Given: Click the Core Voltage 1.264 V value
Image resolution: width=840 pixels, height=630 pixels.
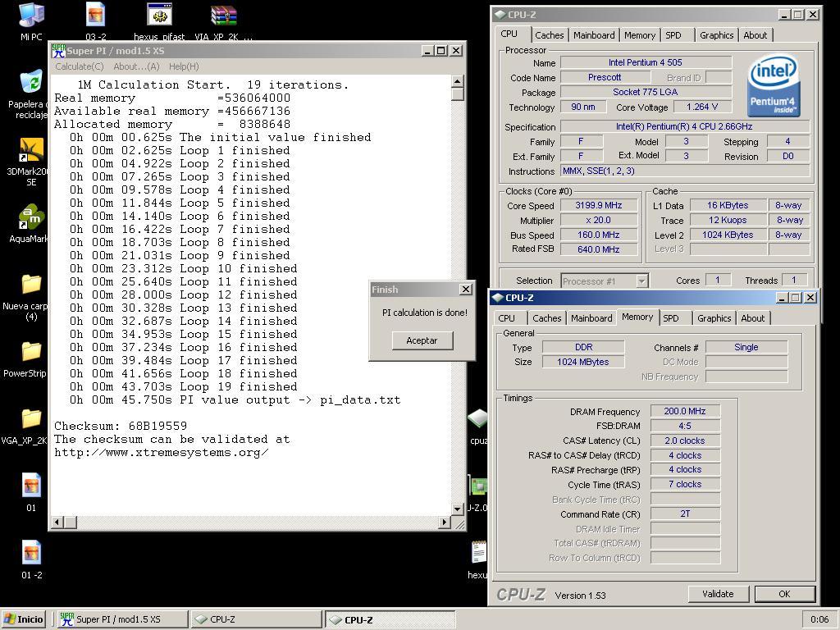Looking at the screenshot, I should point(702,107).
